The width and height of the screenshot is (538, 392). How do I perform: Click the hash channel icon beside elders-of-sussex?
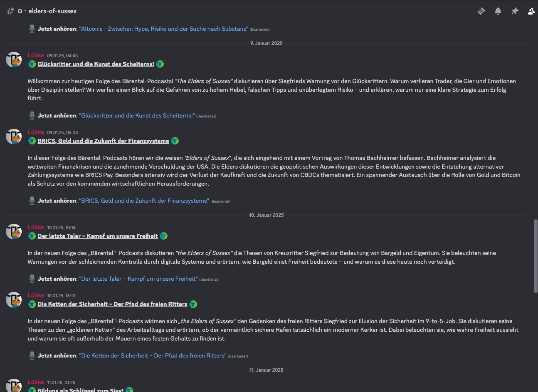[x=10, y=11]
